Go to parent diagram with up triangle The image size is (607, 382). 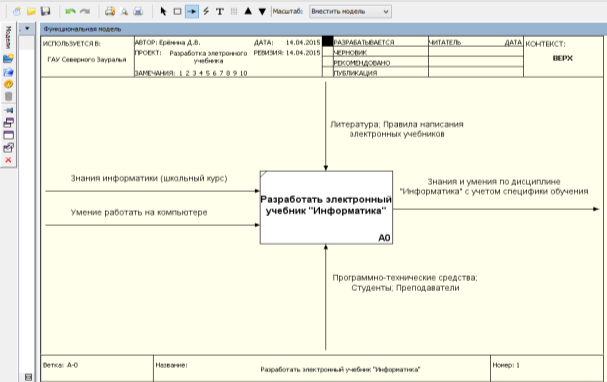(248, 11)
